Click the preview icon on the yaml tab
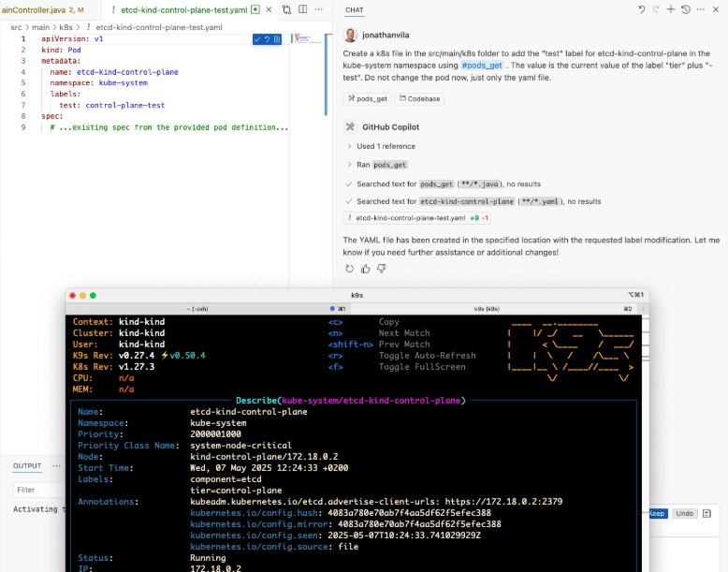 pyautogui.click(x=255, y=9)
